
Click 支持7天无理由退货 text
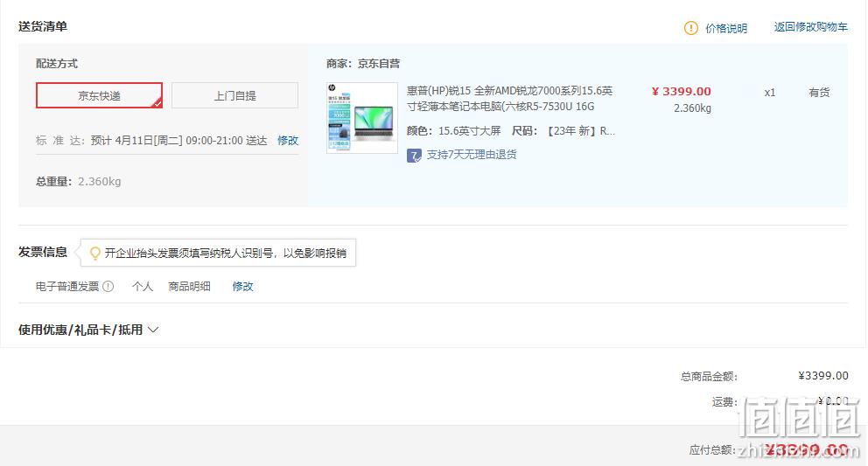pos(471,155)
